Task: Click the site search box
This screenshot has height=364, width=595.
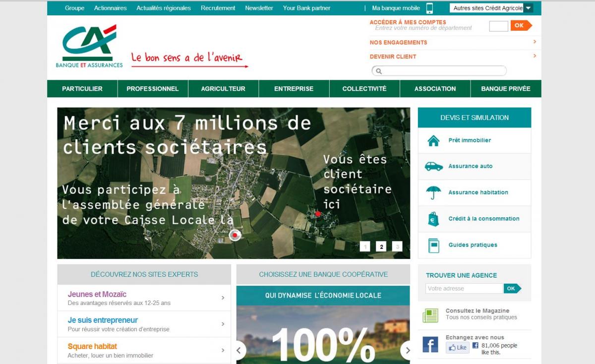Action: pyautogui.click(x=439, y=71)
